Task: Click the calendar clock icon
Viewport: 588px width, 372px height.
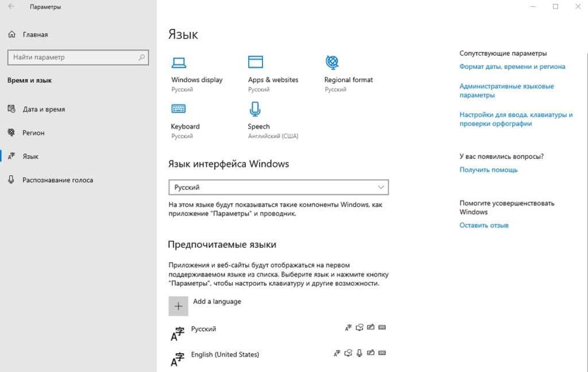Action: 11,108
